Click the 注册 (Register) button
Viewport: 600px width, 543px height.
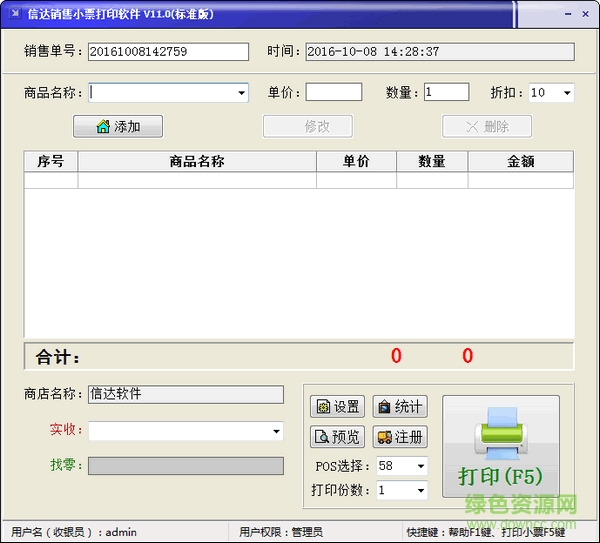coord(399,437)
